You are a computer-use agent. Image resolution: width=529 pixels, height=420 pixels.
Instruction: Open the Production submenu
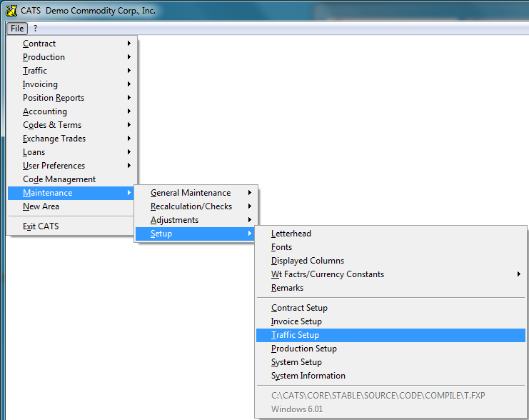point(72,57)
